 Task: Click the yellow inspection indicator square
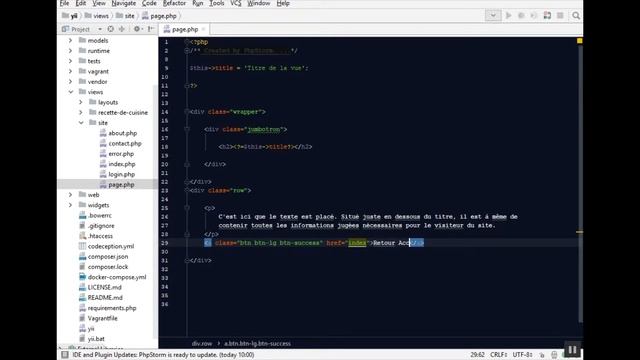[579, 40]
